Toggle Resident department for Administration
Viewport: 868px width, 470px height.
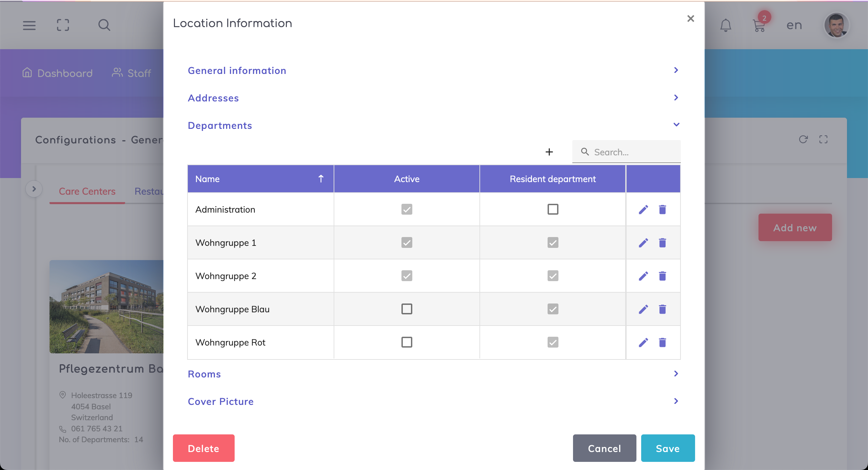553,209
